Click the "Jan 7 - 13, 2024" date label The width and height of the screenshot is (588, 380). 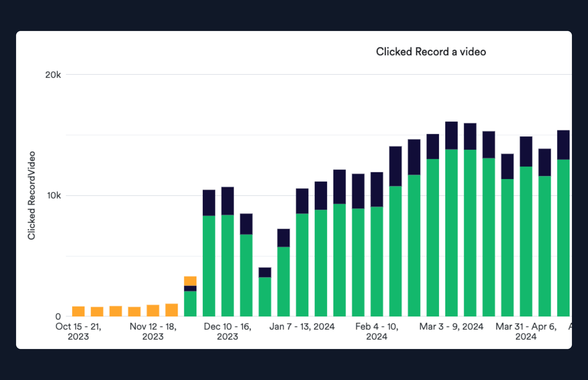[x=302, y=327]
